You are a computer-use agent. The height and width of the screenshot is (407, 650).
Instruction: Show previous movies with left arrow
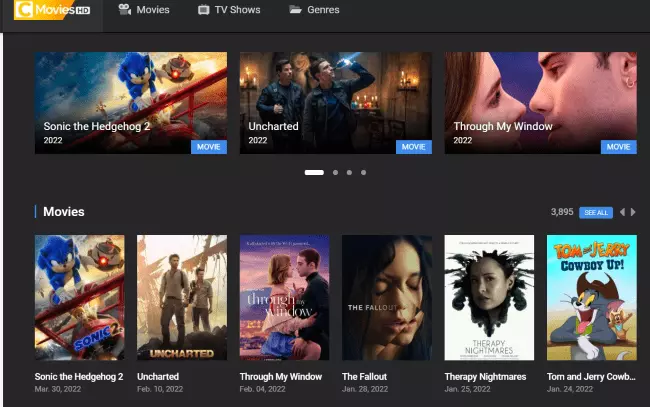pos(622,212)
